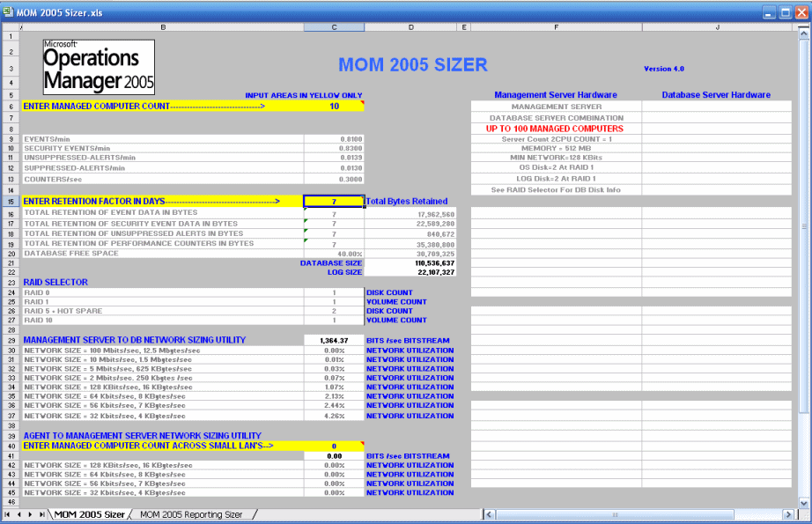Click the horizontal scrollbar left arrow
The width and height of the screenshot is (812, 524).
click(x=489, y=514)
